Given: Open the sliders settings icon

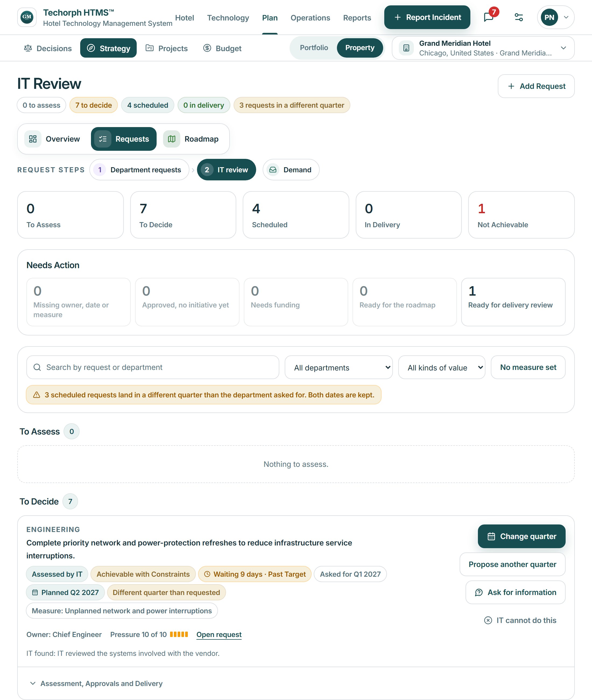Looking at the screenshot, I should (519, 17).
